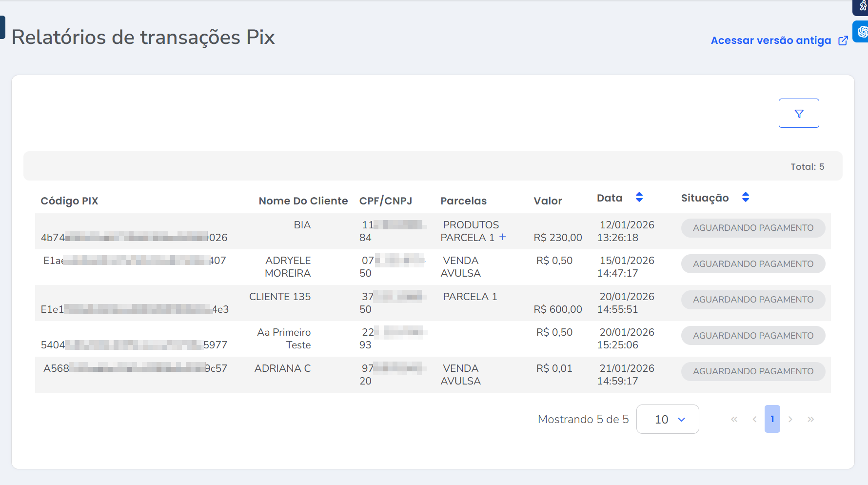
Task: Go to next page arrow
Action: pyautogui.click(x=790, y=419)
